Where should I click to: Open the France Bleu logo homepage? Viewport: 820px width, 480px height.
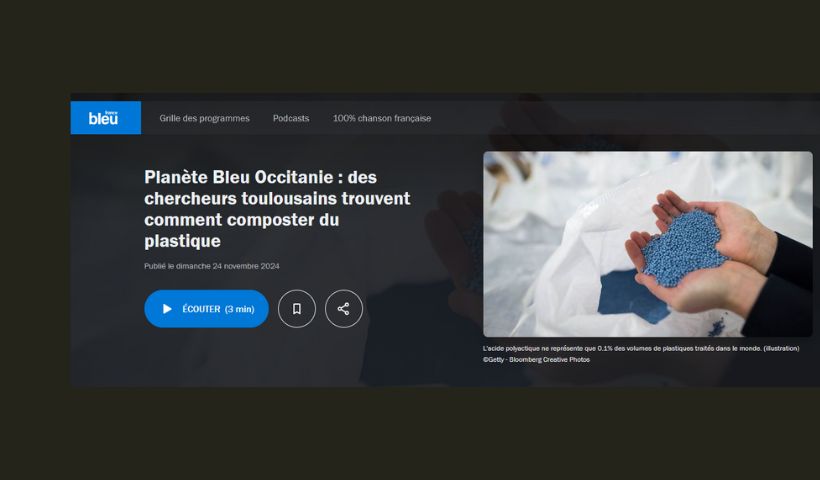[x=106, y=118]
